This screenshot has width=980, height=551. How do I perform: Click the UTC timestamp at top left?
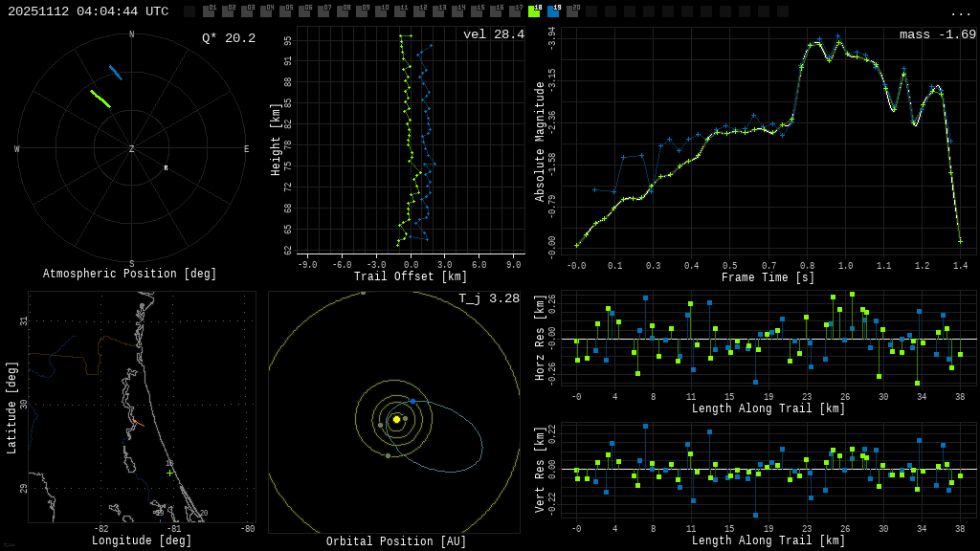(x=88, y=11)
